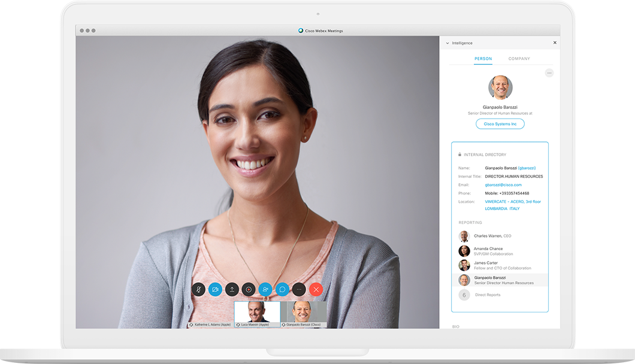635x364 pixels.
Task: Close the Intelligence side panel
Action: [555, 43]
